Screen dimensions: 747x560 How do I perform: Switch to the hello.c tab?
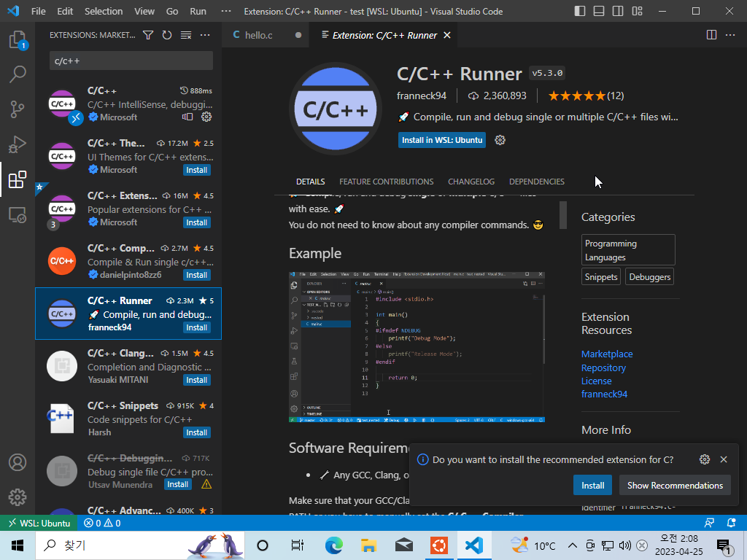point(266,35)
